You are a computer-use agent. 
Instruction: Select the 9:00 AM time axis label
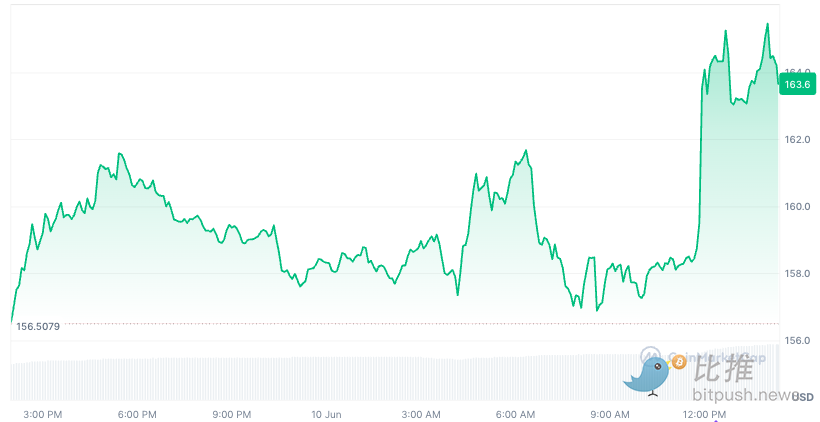pyautogui.click(x=609, y=414)
